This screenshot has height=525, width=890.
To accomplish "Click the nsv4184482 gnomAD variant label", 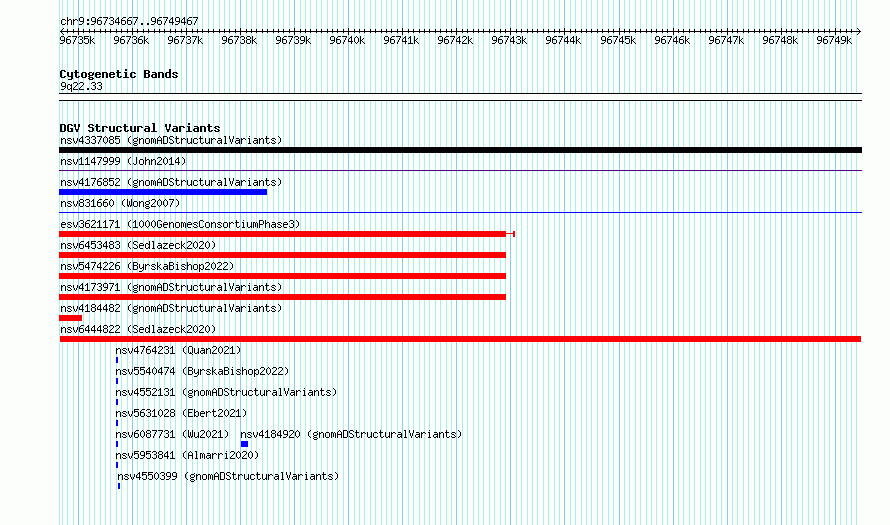I will 171,308.
